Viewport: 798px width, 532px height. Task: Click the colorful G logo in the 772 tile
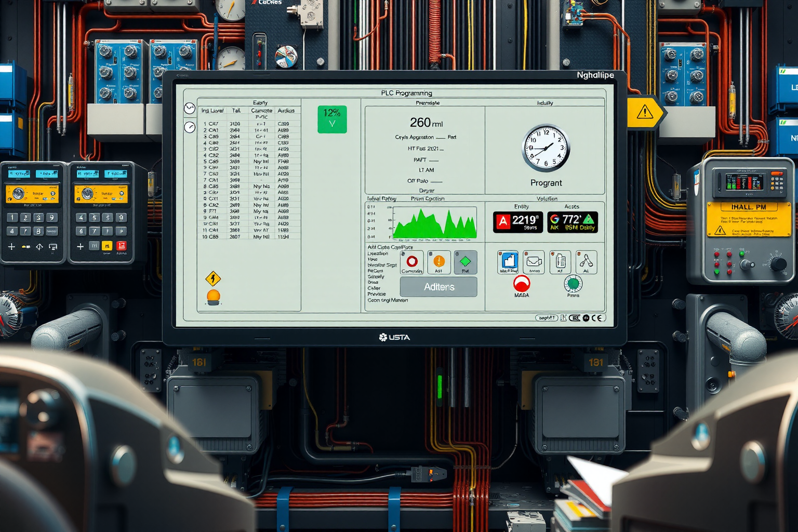[x=554, y=219]
